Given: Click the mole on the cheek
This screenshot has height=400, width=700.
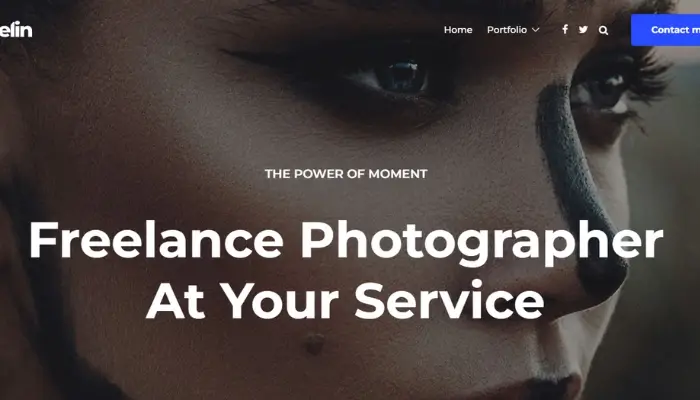Looking at the screenshot, I should tap(315, 344).
